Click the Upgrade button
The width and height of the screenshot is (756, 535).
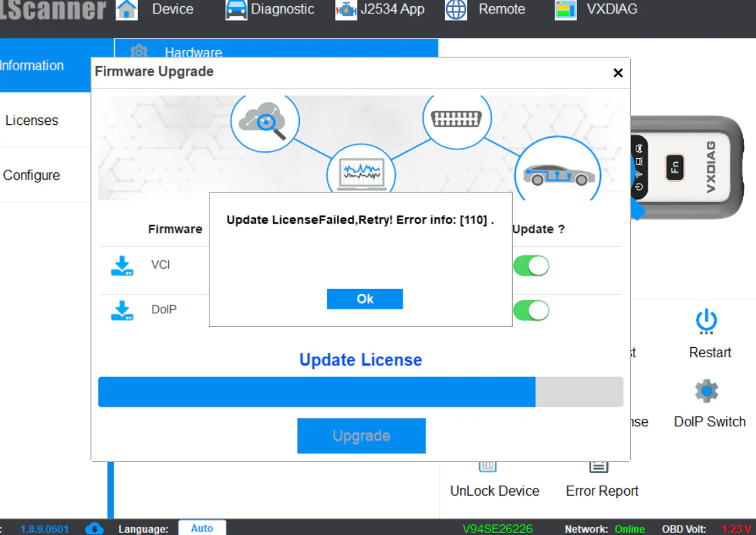coord(361,436)
